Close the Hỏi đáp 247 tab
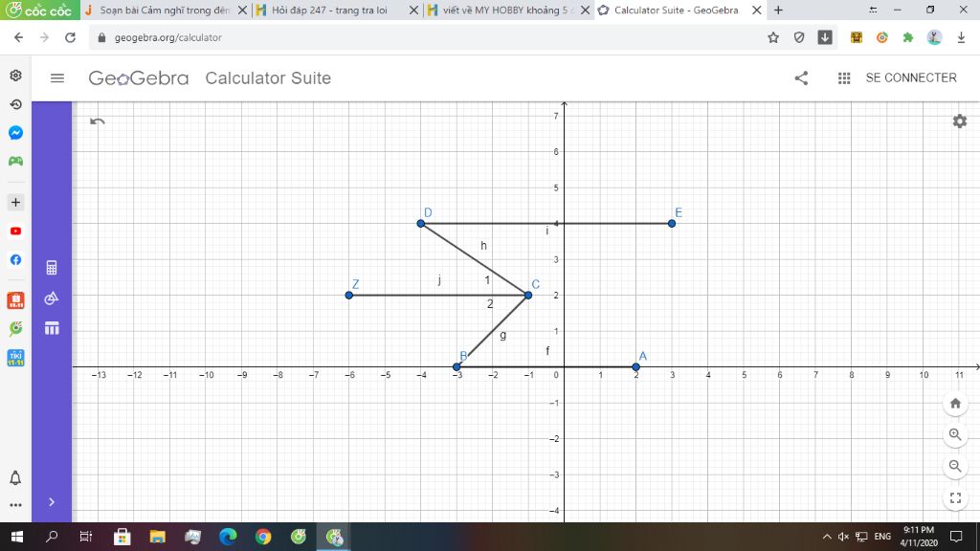 tap(413, 10)
